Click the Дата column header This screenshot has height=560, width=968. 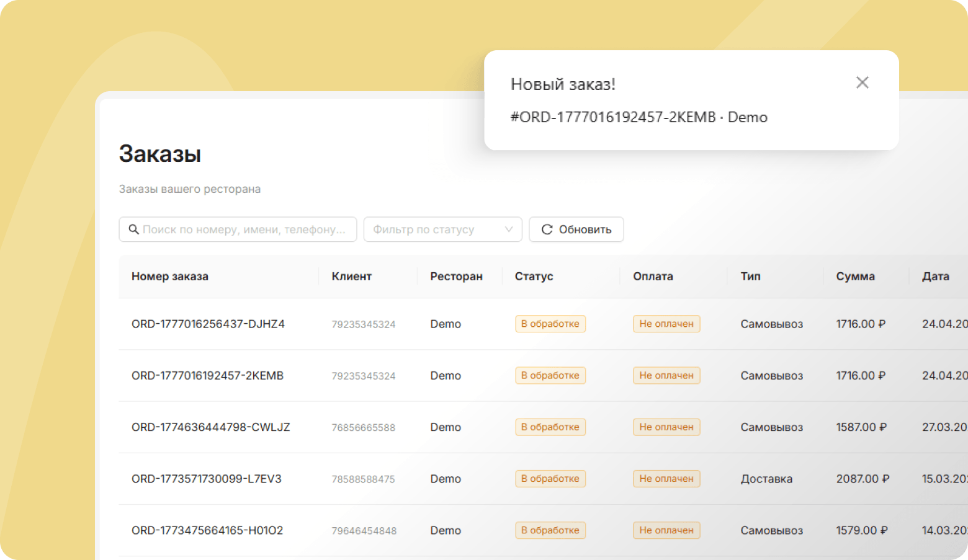click(x=936, y=277)
